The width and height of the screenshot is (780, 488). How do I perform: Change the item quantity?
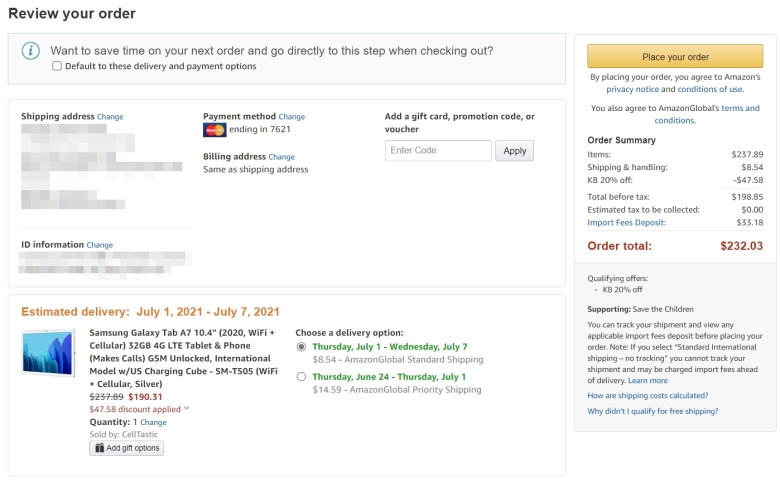(x=153, y=422)
